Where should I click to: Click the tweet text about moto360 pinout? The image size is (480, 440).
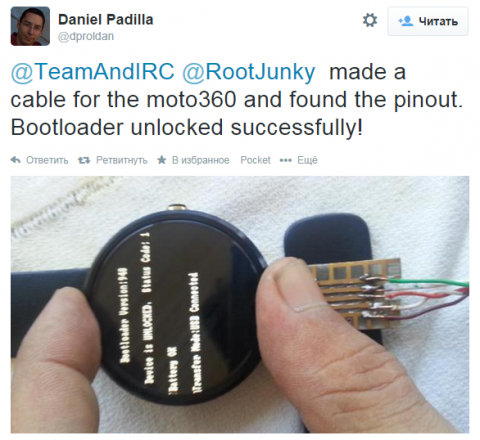click(x=237, y=100)
